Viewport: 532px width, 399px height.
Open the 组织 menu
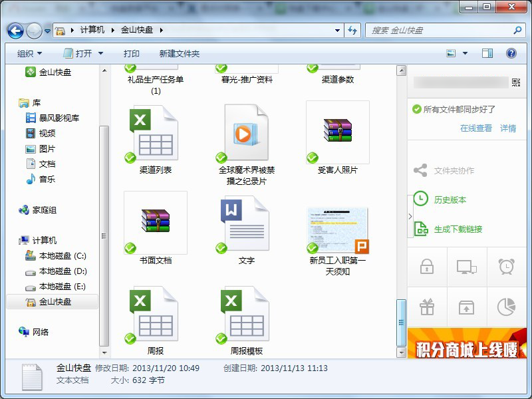pyautogui.click(x=29, y=54)
